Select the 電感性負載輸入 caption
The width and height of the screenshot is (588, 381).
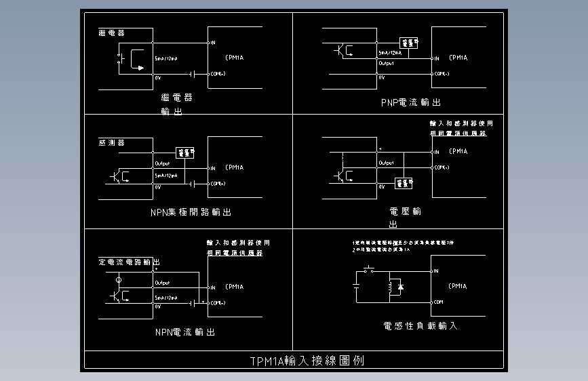(x=420, y=326)
